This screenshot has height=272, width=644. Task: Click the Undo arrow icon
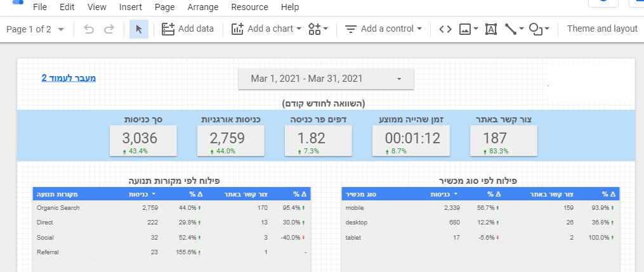pyautogui.click(x=89, y=29)
